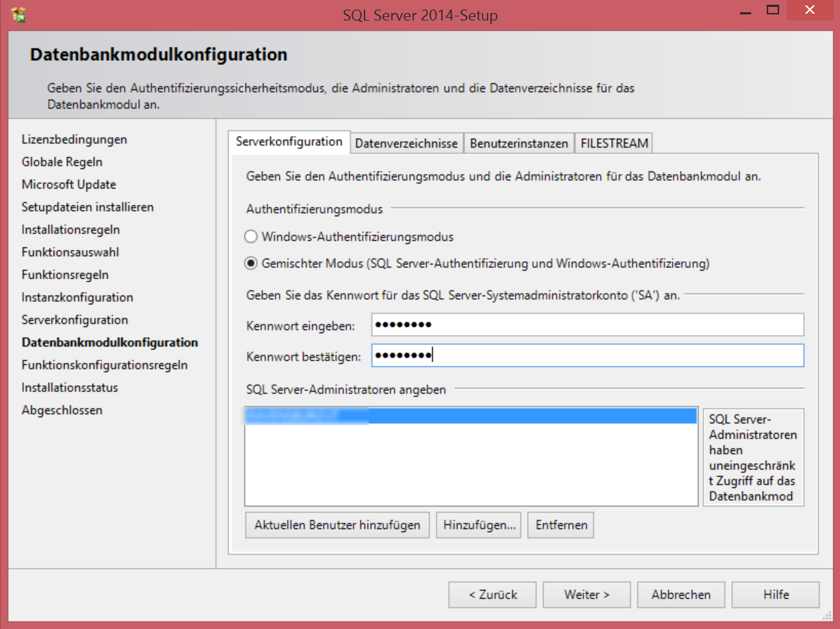The image size is (840, 629).
Task: Focus the Kennwort eingeben password field
Action: [x=587, y=325]
